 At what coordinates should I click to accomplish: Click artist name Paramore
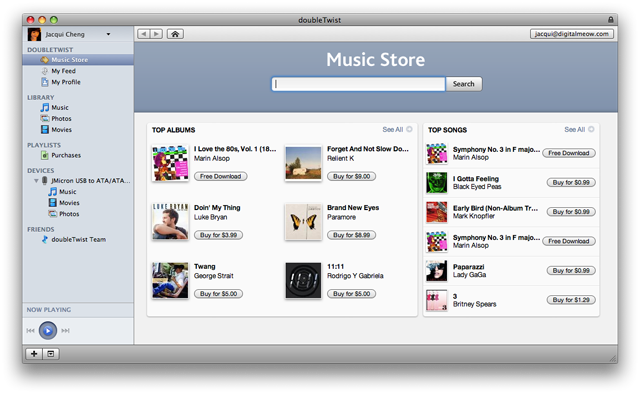tap(341, 217)
